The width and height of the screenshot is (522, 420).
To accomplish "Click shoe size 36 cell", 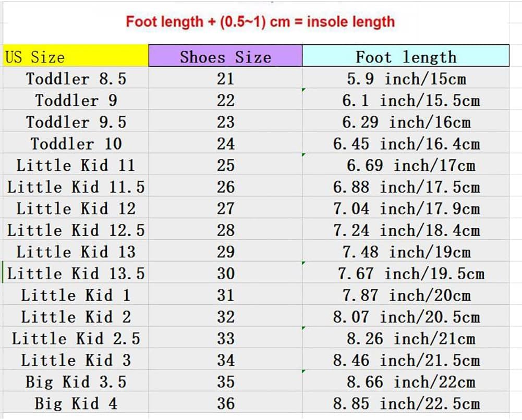I will click(225, 403).
